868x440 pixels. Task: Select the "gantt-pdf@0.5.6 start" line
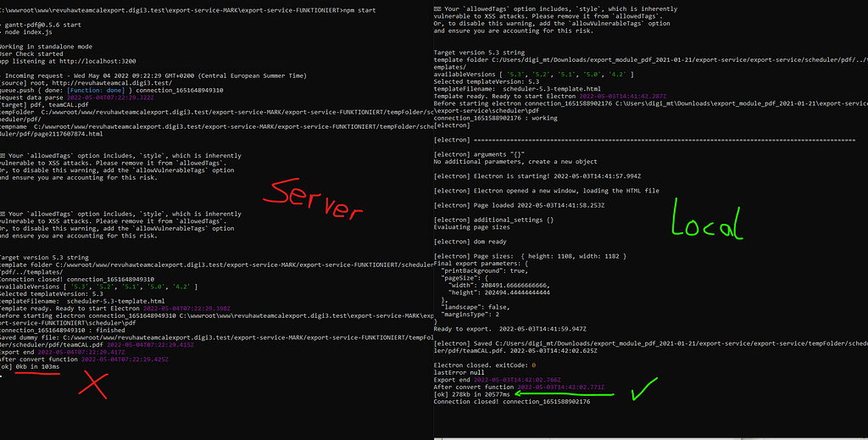coord(41,25)
